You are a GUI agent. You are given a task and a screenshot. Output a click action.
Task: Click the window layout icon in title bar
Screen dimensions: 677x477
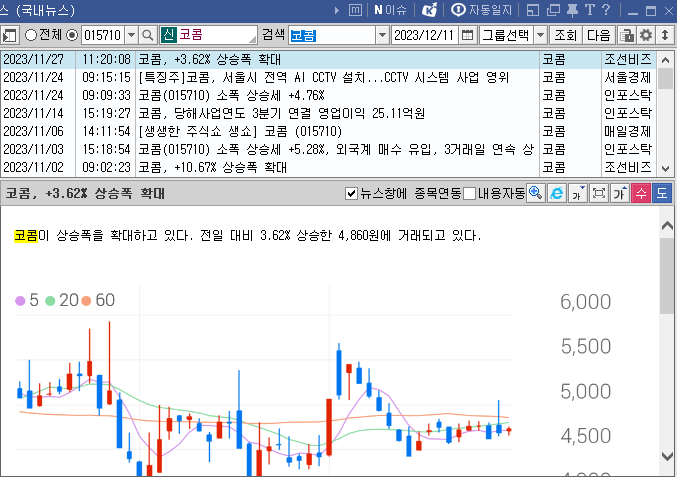(533, 10)
